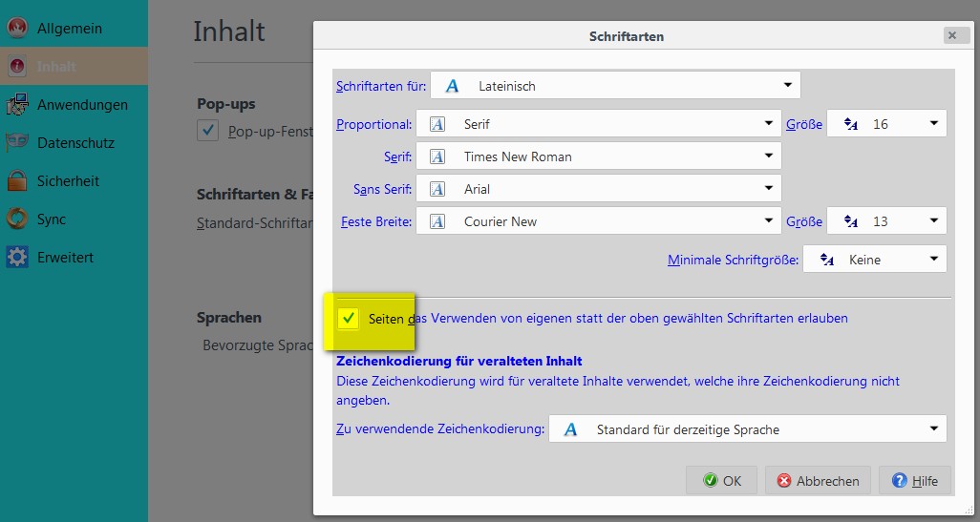Click the Feste Breite label
980x522 pixels.
tap(376, 221)
